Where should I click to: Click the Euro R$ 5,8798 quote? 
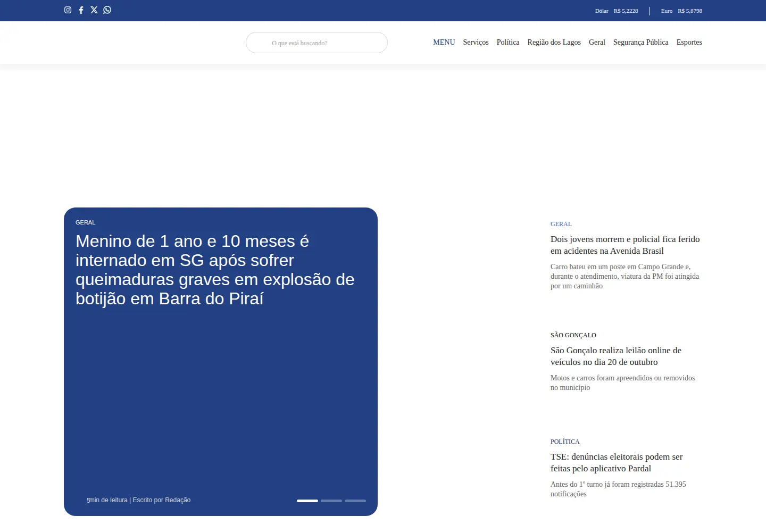click(681, 11)
